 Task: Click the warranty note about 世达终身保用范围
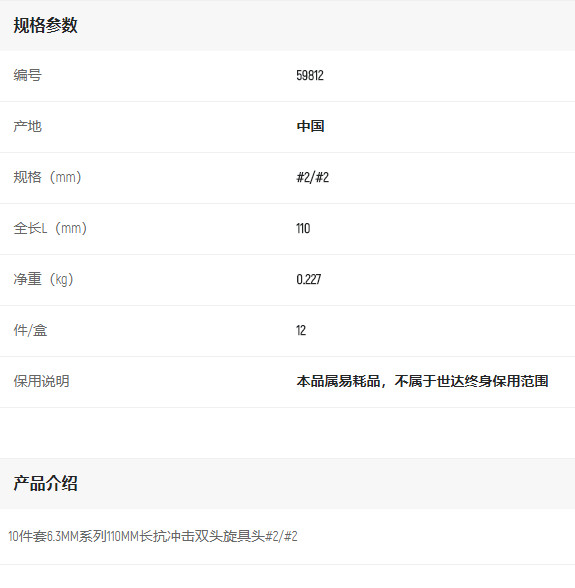click(422, 381)
